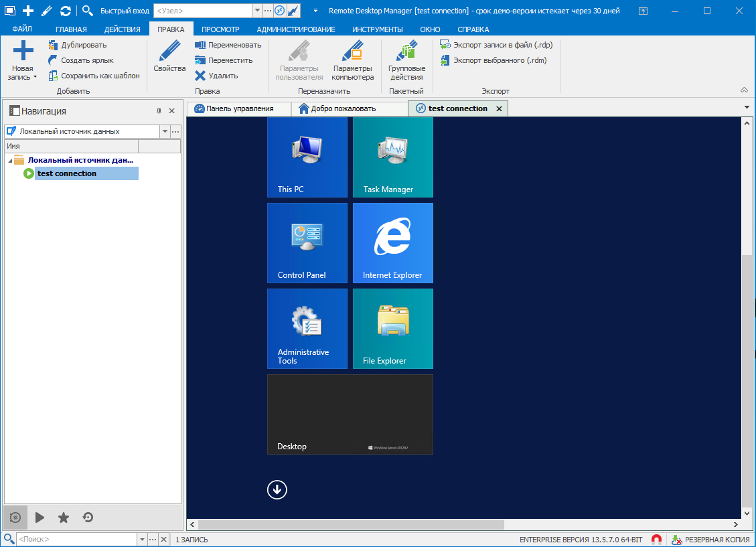Click the data source ellipsis button
This screenshot has height=547, width=756.
pyautogui.click(x=175, y=131)
